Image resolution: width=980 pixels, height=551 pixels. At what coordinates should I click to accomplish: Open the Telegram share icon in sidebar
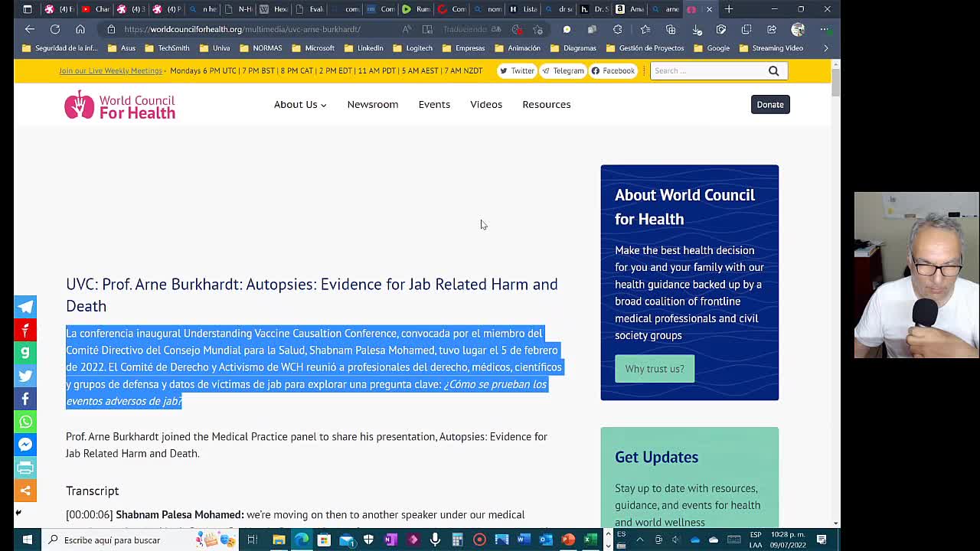[25, 307]
